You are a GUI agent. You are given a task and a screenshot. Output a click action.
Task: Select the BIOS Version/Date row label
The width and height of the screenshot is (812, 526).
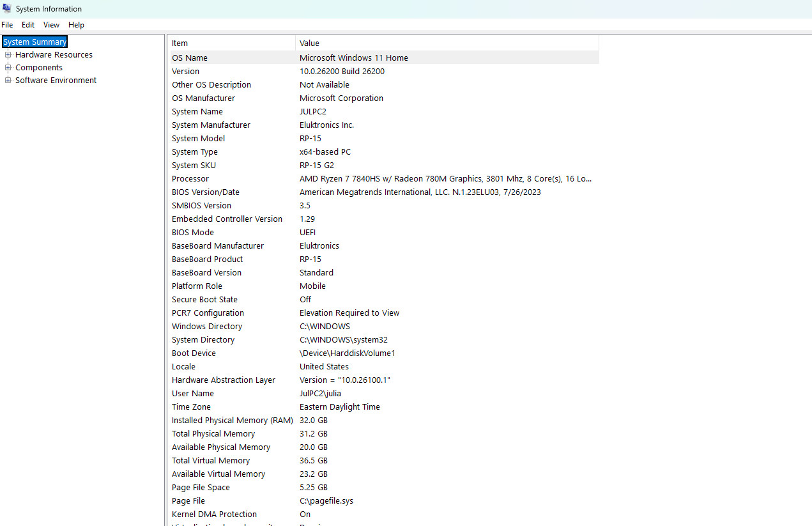pos(206,192)
